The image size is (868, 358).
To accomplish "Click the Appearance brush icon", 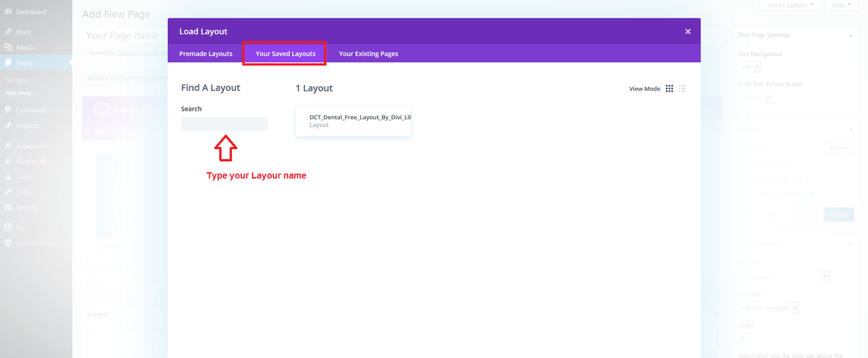I will pos(8,146).
